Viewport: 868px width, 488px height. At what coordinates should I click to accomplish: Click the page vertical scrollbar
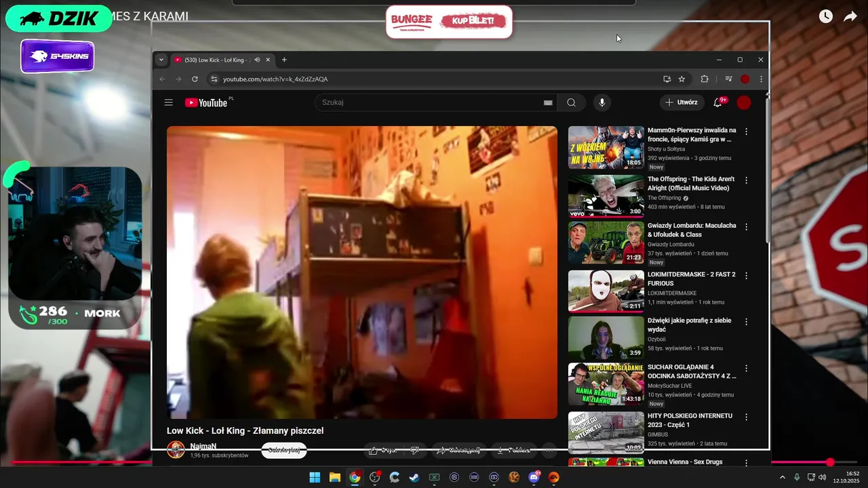[x=768, y=169]
